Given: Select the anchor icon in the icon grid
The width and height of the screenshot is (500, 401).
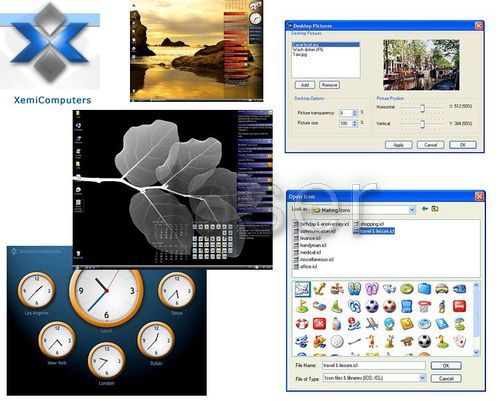Looking at the screenshot, I should [319, 289].
